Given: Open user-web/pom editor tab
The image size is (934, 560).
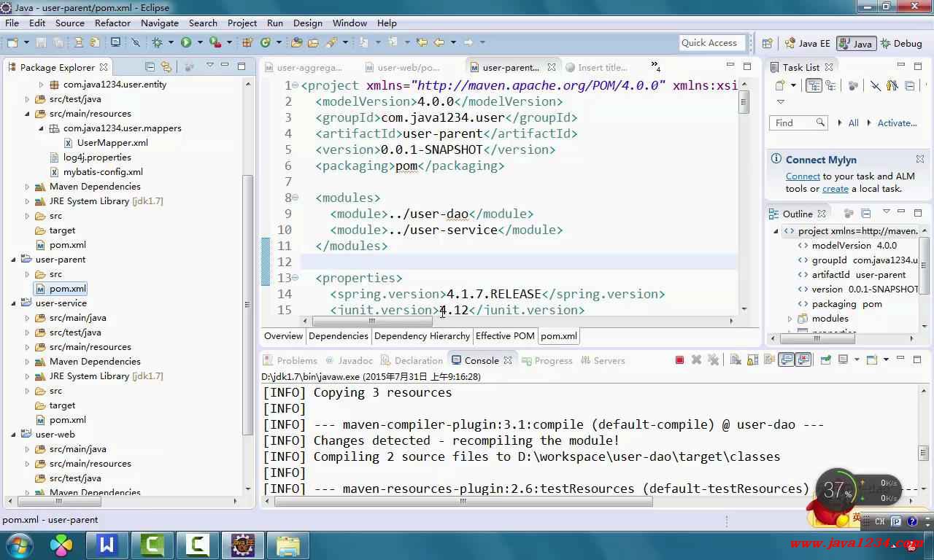Looking at the screenshot, I should coord(402,67).
